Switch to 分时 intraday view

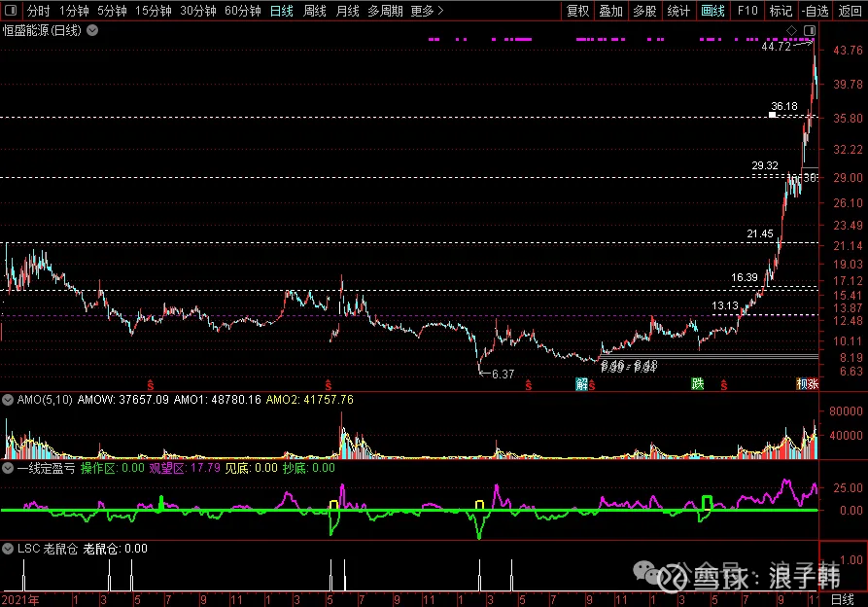[38, 11]
